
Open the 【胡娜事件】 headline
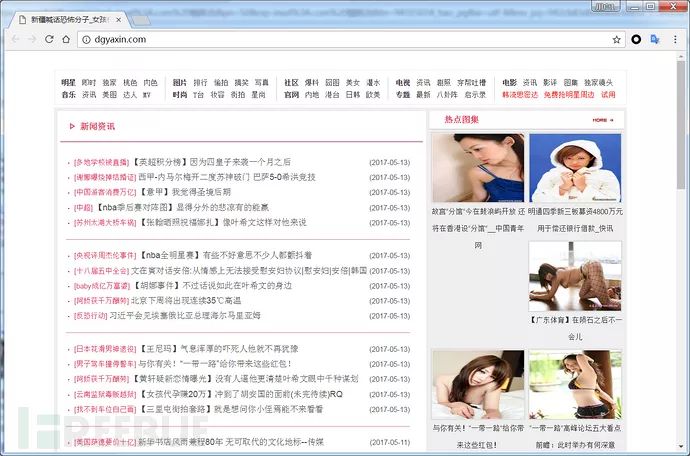[212, 286]
